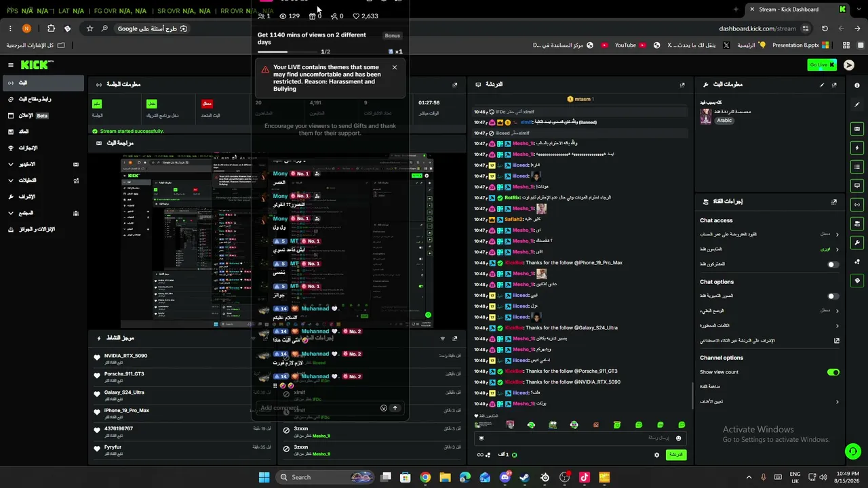This screenshot has height=488, width=868.
Task: Open رابط ومفتاح البث in sidebar
Action: (x=43, y=99)
